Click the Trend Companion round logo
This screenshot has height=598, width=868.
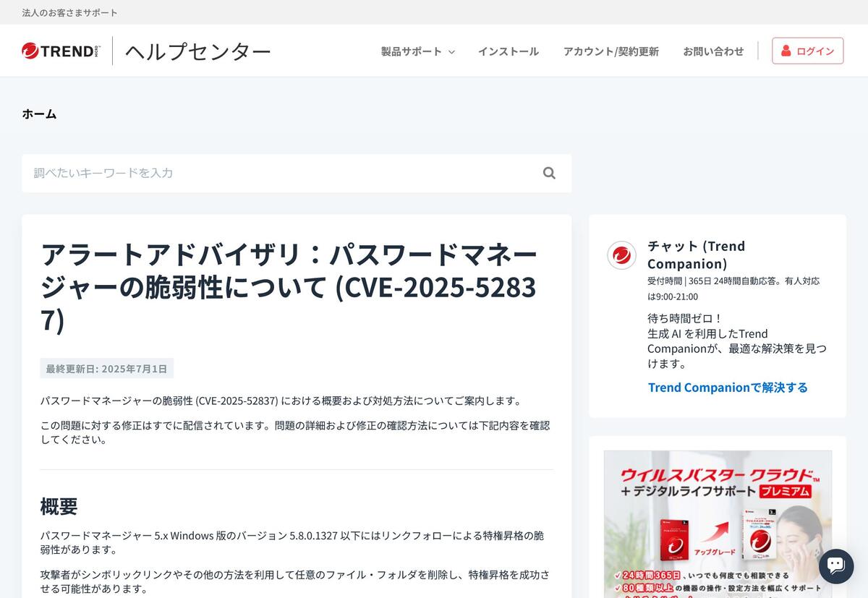coord(621,255)
